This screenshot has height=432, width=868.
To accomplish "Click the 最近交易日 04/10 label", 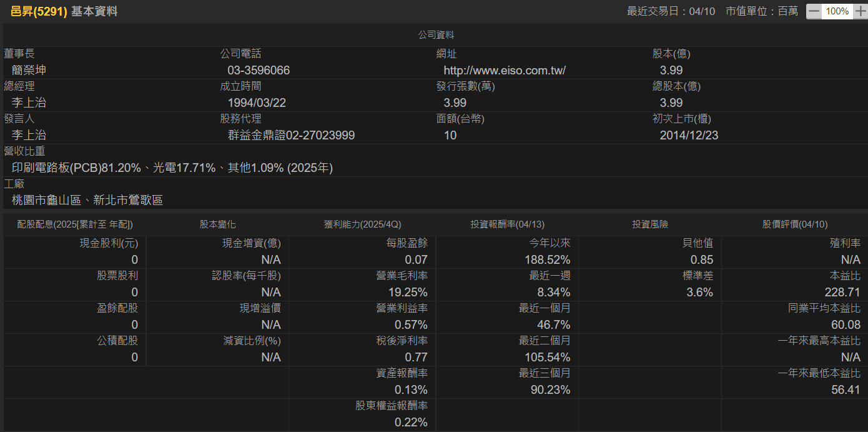I will [671, 11].
